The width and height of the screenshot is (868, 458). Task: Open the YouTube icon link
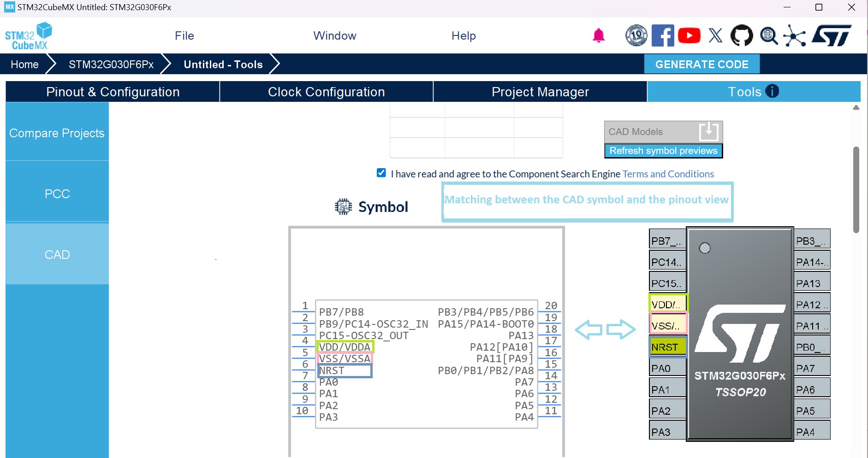[689, 35]
